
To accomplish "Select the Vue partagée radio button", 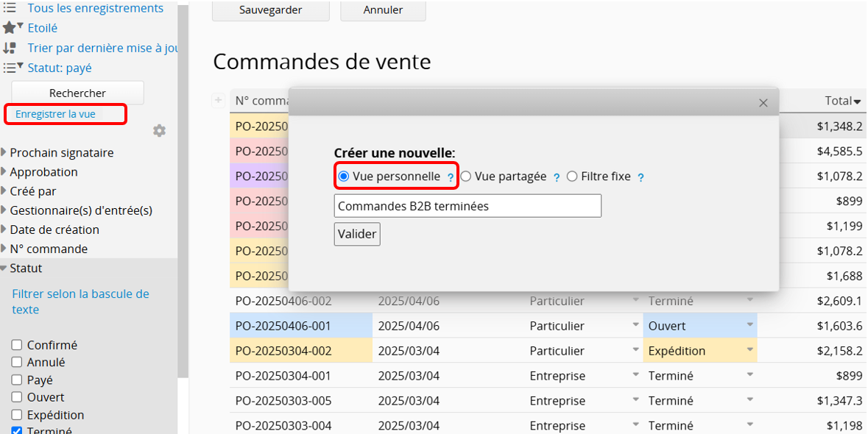I will (466, 177).
